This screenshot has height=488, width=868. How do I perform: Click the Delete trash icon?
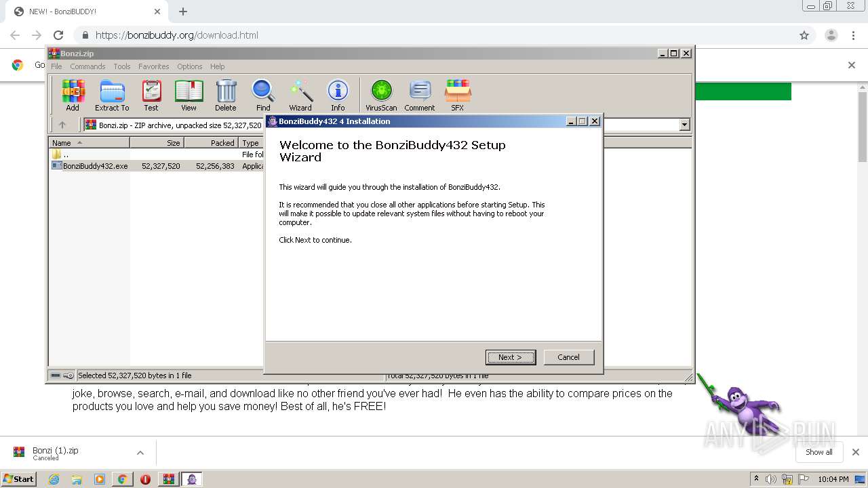[226, 95]
